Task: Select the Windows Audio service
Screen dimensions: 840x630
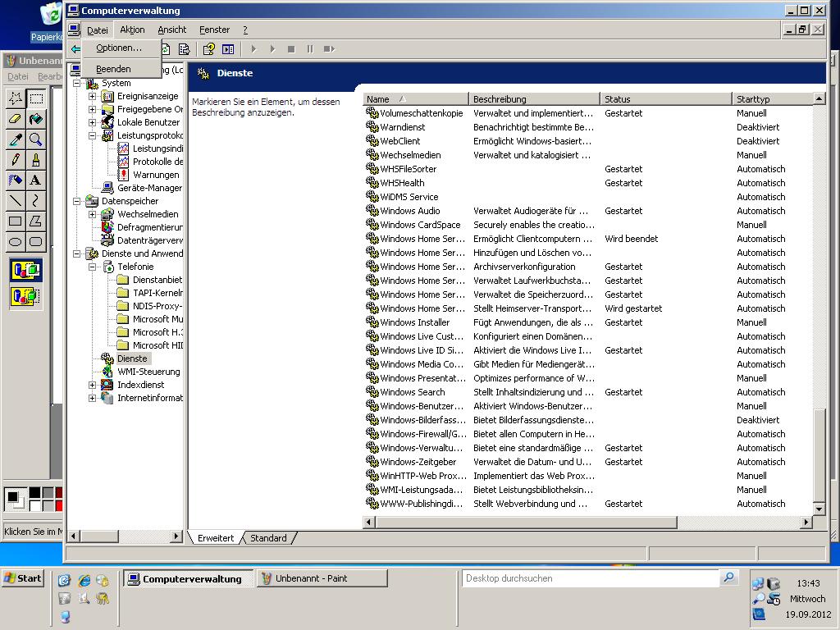Action: point(587,211)
